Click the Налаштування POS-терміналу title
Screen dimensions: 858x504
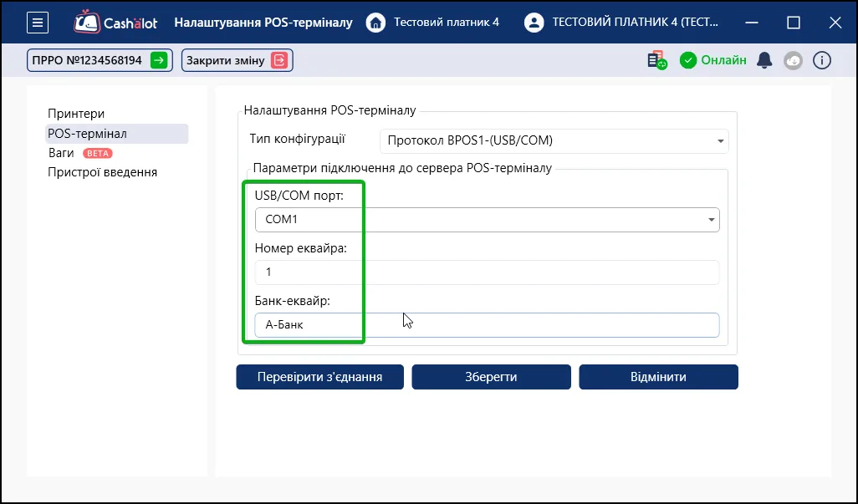click(x=263, y=23)
